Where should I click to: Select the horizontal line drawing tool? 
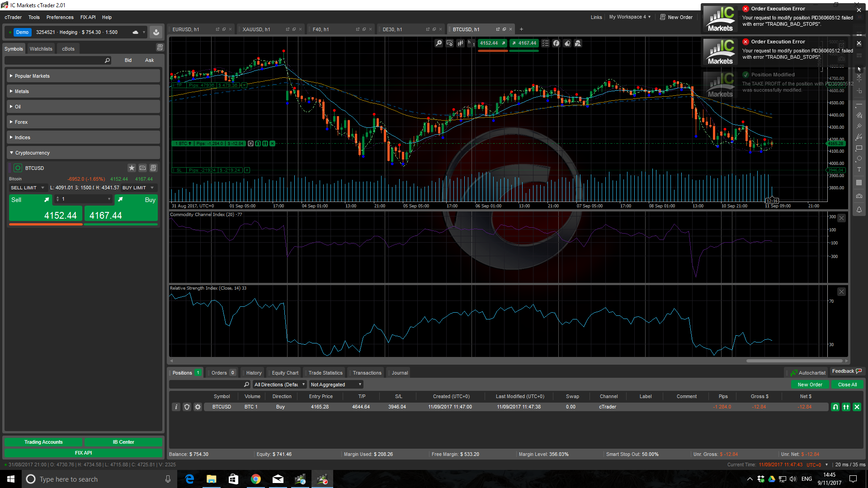point(859,104)
